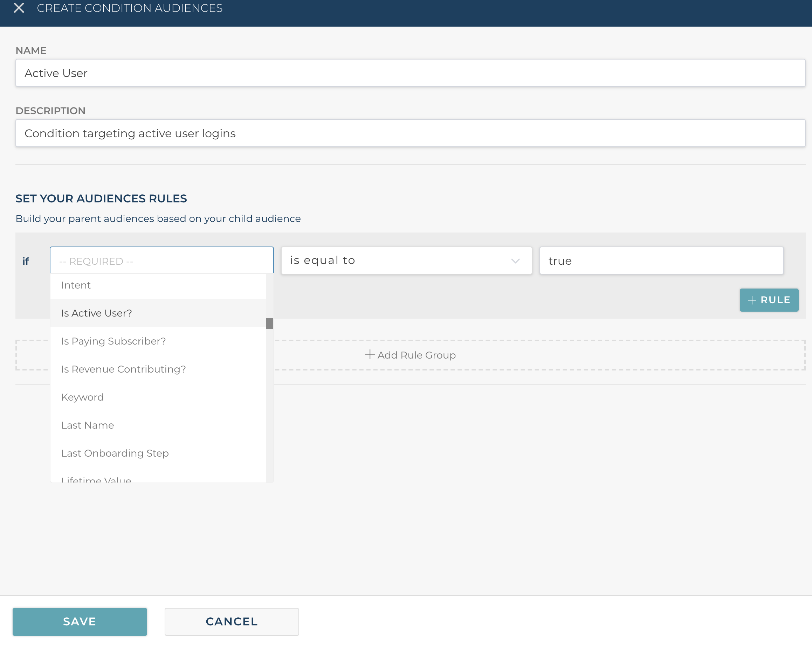
Task: Click the value field containing true
Action: pyautogui.click(x=661, y=261)
